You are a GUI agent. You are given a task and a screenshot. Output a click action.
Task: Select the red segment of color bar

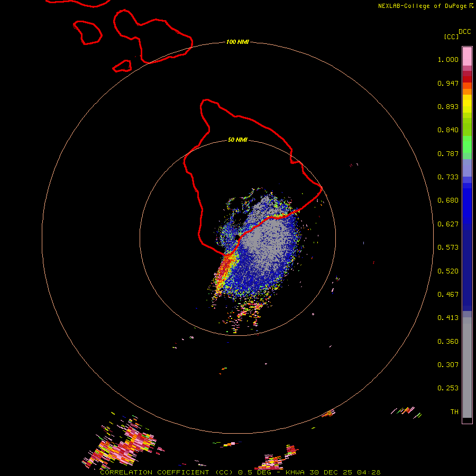[467, 79]
